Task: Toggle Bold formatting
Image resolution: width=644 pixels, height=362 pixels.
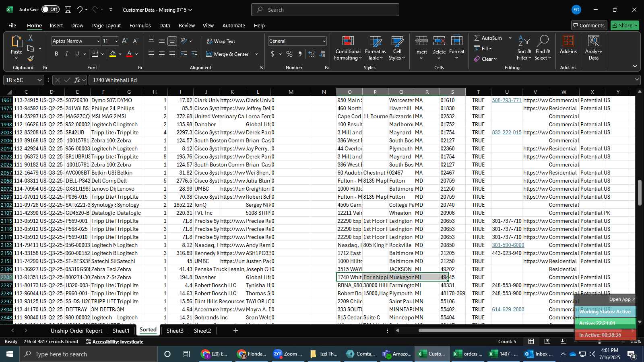Action: (56, 54)
